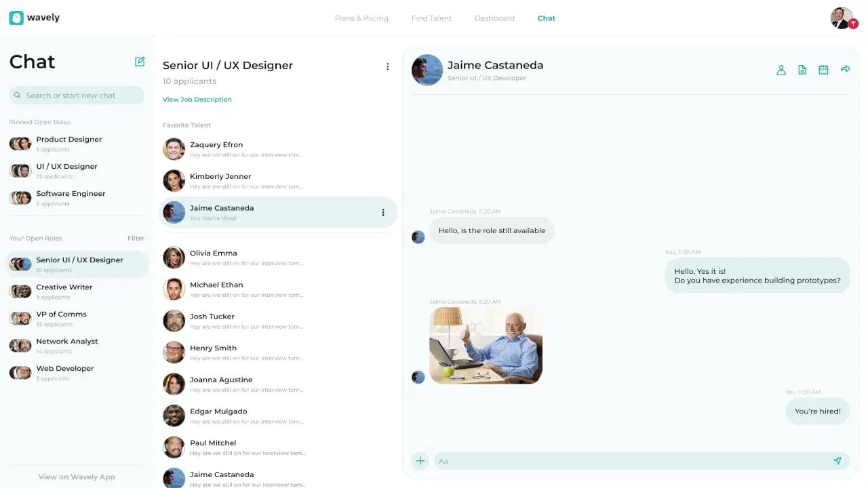Click View on Wavely App link
868x488 pixels.
tap(77, 476)
